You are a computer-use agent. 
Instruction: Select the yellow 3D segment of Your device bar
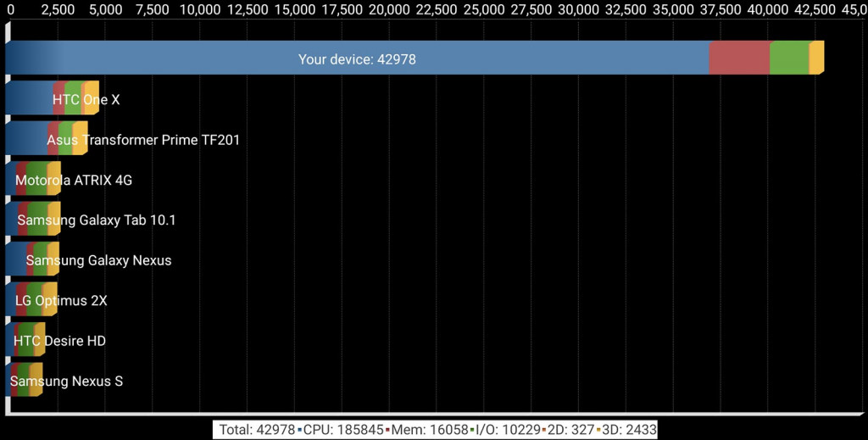[818, 58]
